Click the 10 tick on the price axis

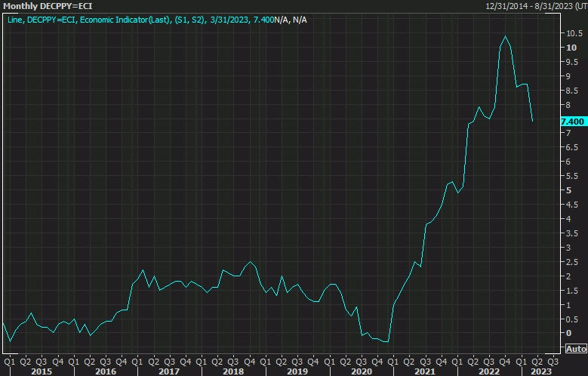(571, 48)
